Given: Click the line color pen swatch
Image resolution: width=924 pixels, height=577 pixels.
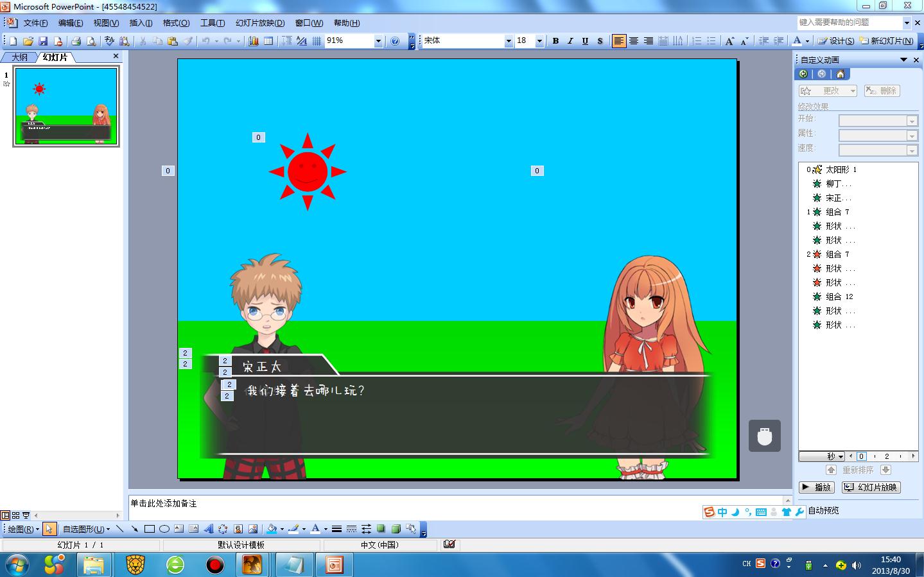Looking at the screenshot, I should point(293,529).
